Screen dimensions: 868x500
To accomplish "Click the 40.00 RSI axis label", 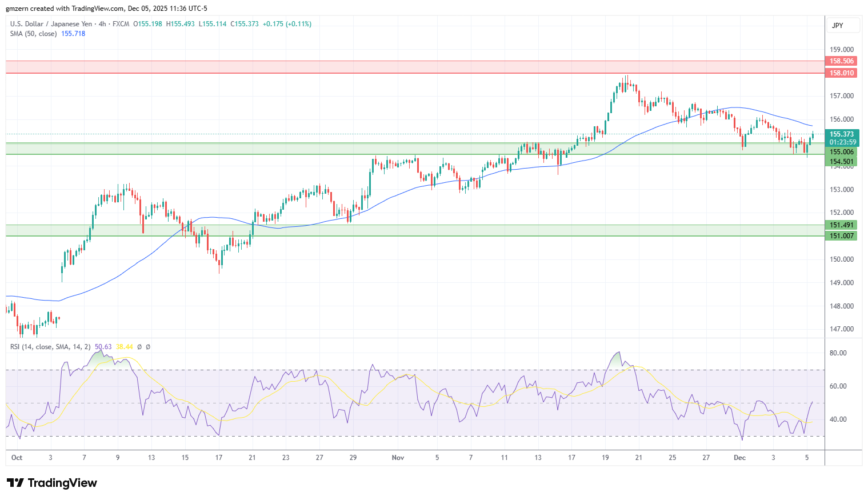I will (838, 419).
